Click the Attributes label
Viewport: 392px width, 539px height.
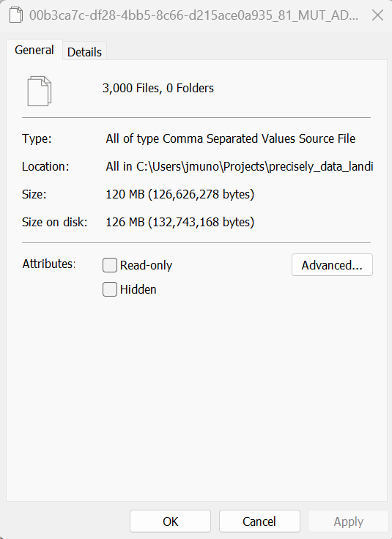click(49, 264)
